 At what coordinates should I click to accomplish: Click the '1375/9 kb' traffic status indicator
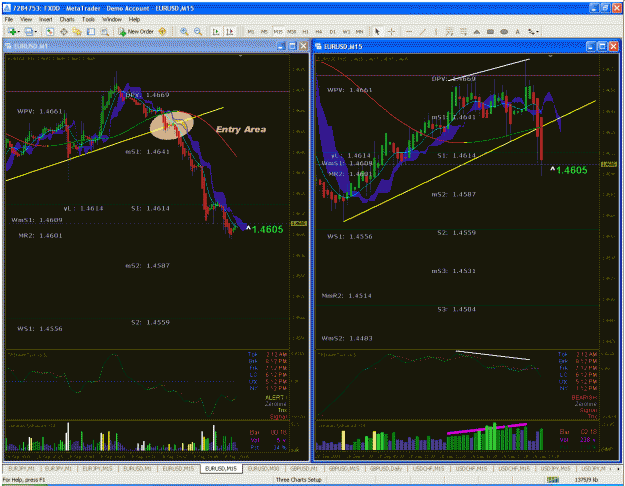coord(587,480)
